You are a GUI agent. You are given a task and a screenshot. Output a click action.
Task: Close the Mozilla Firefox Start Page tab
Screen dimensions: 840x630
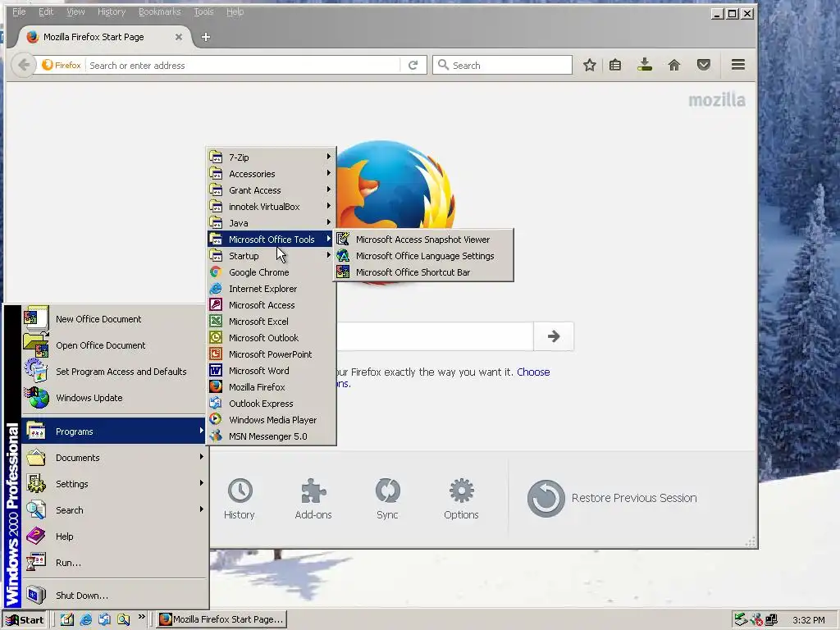pos(178,37)
